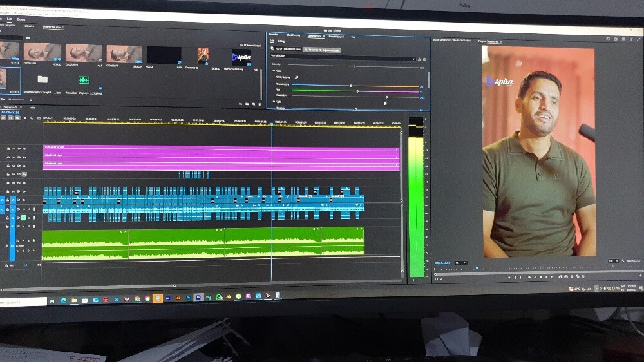Collapse the Light section in Lumetri

[274, 102]
